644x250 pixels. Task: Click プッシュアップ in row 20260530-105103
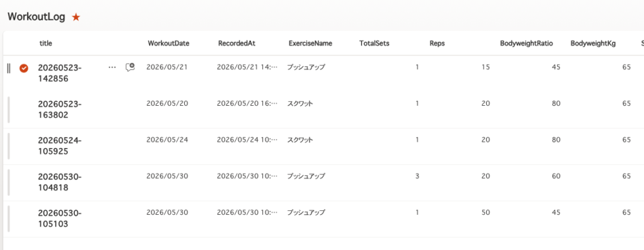coord(306,212)
